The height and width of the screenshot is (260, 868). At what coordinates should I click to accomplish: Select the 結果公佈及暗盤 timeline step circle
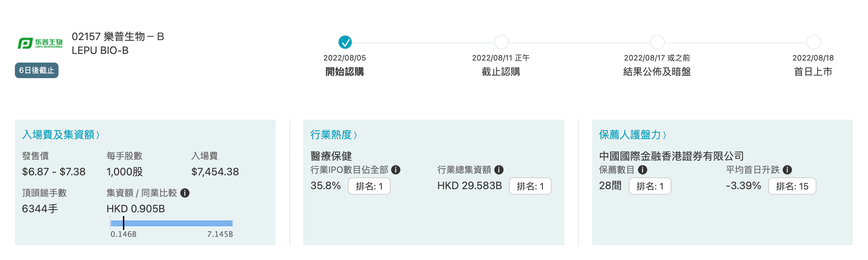(657, 43)
